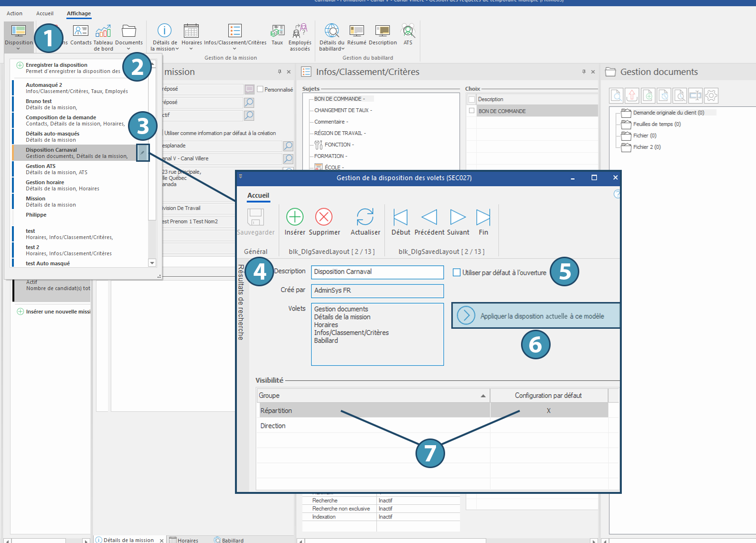Open the ATS ribbon icon
Image resolution: width=756 pixels, height=543 pixels.
408,31
